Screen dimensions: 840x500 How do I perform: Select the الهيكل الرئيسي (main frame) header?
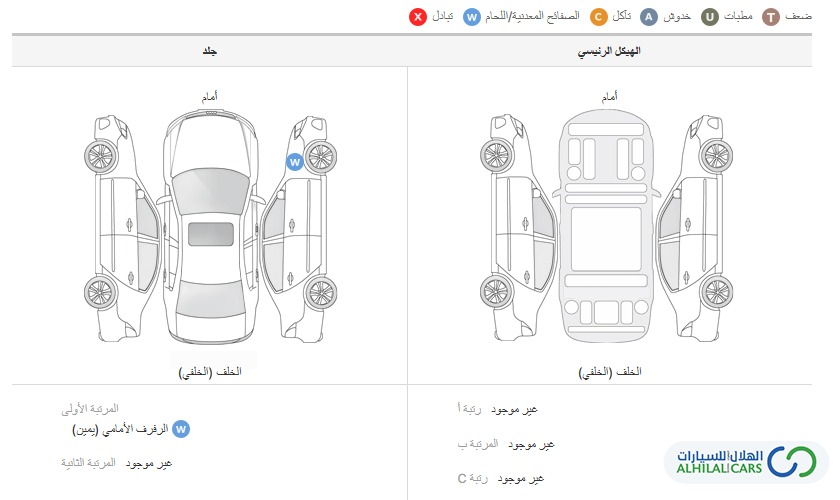click(609, 51)
